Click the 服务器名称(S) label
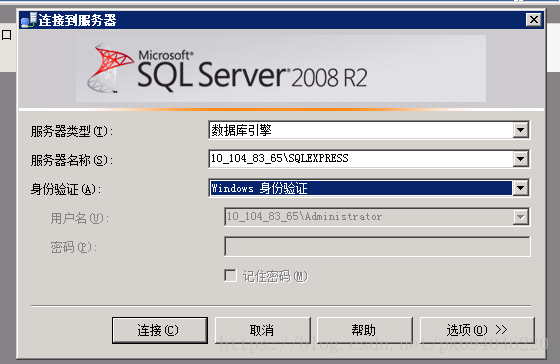This screenshot has height=364, width=560. (72, 160)
